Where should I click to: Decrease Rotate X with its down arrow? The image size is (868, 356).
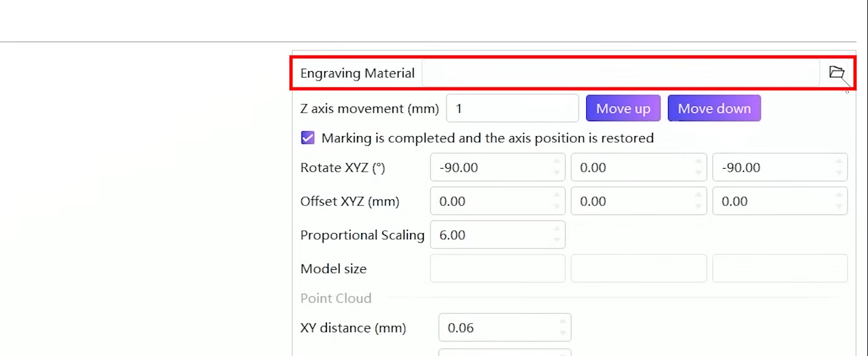557,173
